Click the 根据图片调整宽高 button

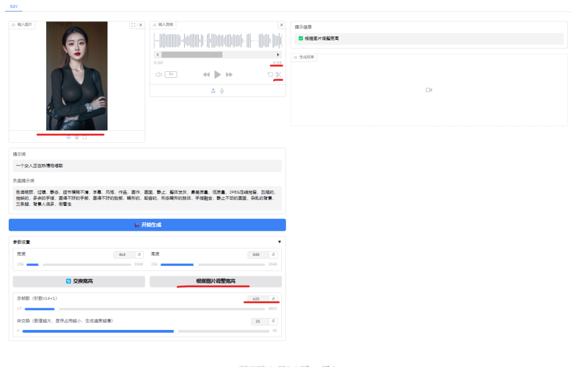point(216,281)
